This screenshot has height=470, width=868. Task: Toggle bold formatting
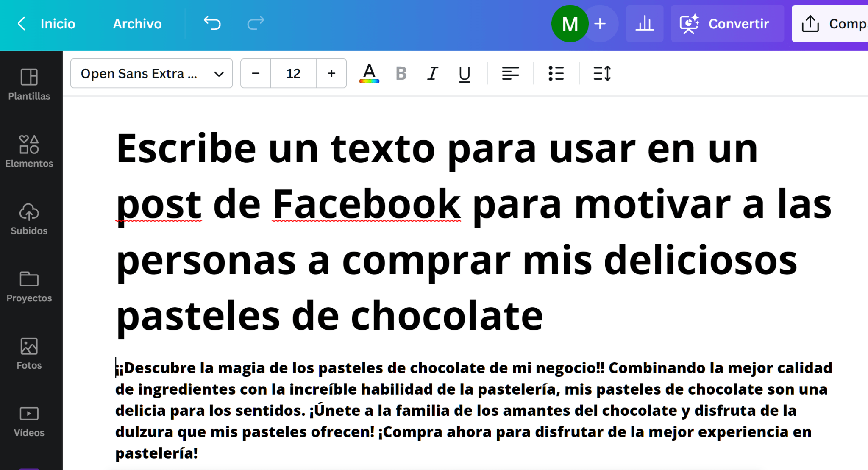tap(401, 73)
